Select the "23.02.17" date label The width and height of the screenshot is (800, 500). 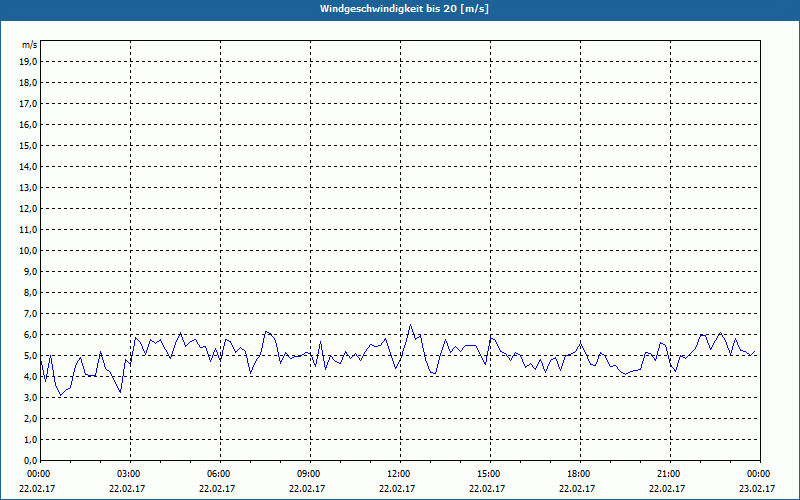[757, 488]
